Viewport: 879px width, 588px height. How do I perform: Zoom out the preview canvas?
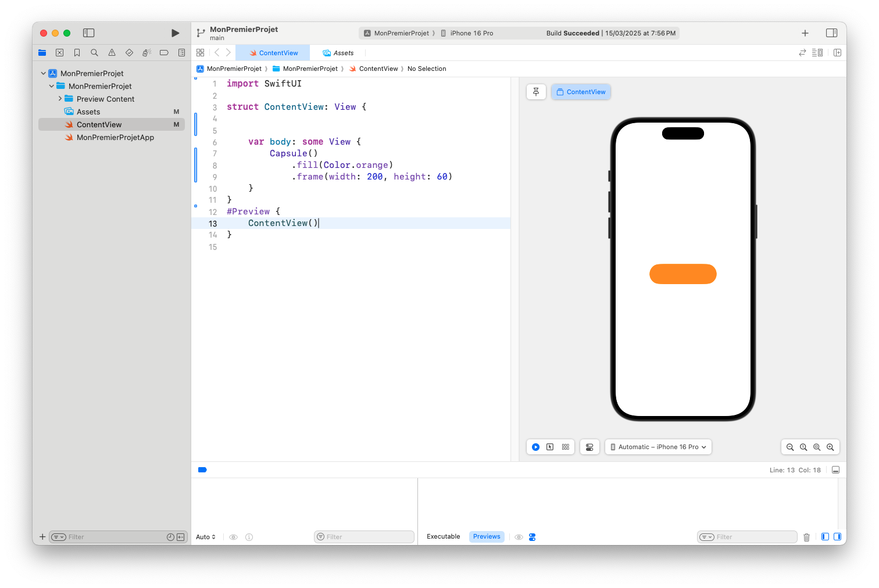tap(790, 447)
